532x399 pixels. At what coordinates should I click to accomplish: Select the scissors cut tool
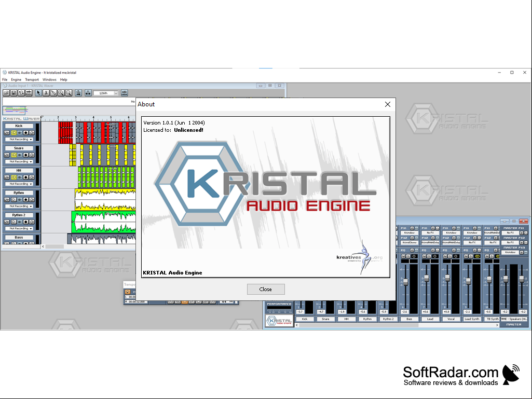point(46,93)
